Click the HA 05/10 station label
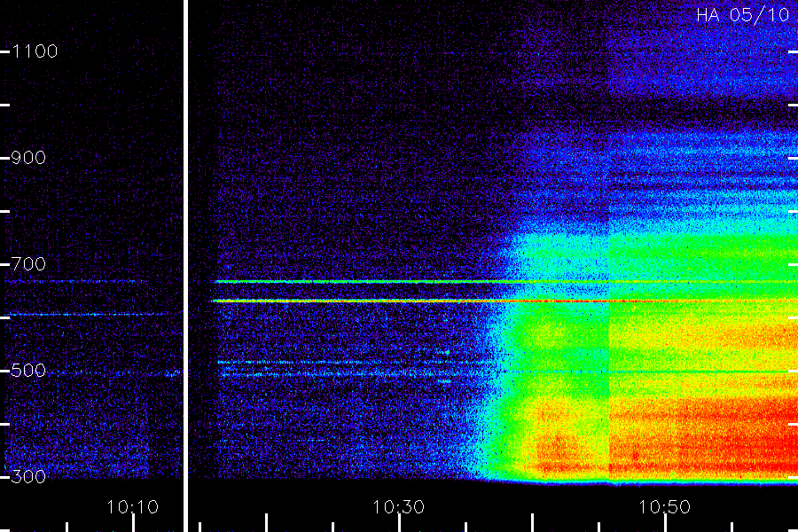 point(742,15)
